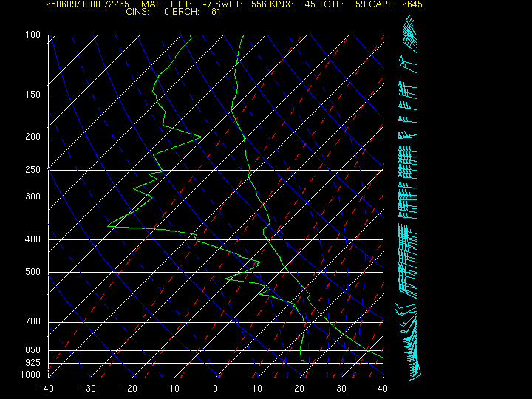Click the 150 pressure level label
Image resolution: width=532 pixels, height=399 pixels.
tap(33, 95)
